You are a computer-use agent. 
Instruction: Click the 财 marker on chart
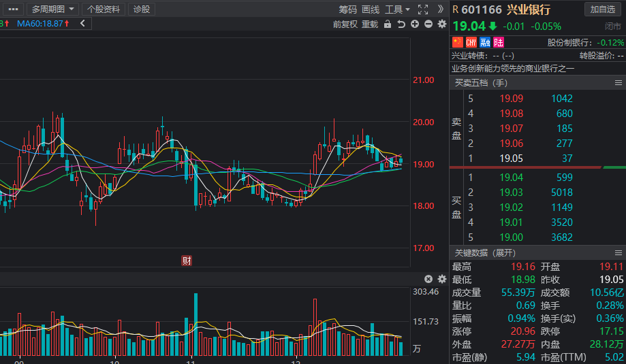[x=187, y=261]
